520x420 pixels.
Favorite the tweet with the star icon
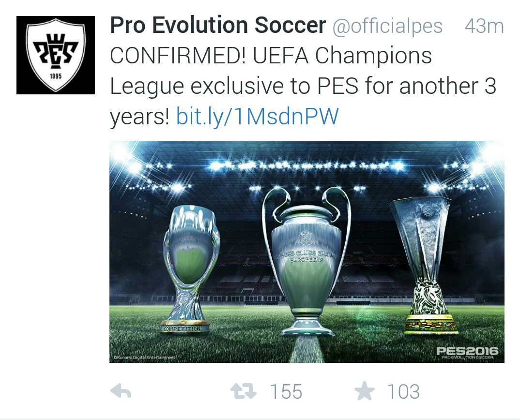click(365, 391)
